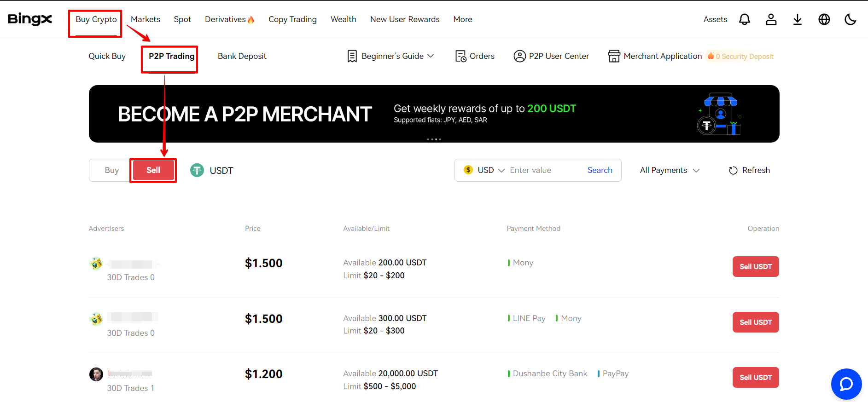Open the Wealth menu item

click(x=344, y=19)
